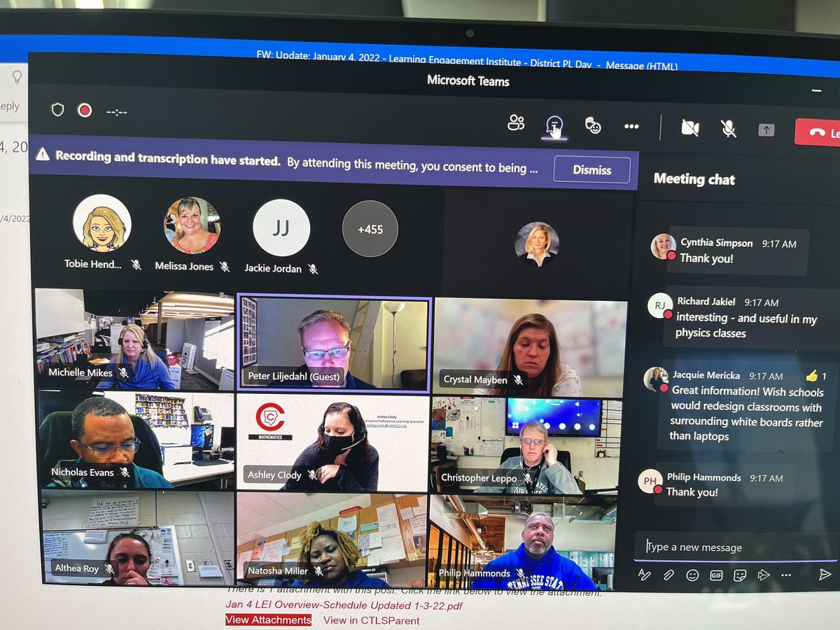Turn on your camera
The height and width of the screenshot is (630, 840).
pyautogui.click(x=690, y=128)
